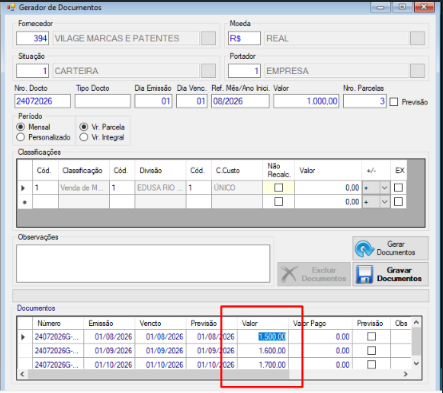Click the Gerar Documentos button
Image resolution: width=443 pixels, height=393 pixels.
point(390,248)
